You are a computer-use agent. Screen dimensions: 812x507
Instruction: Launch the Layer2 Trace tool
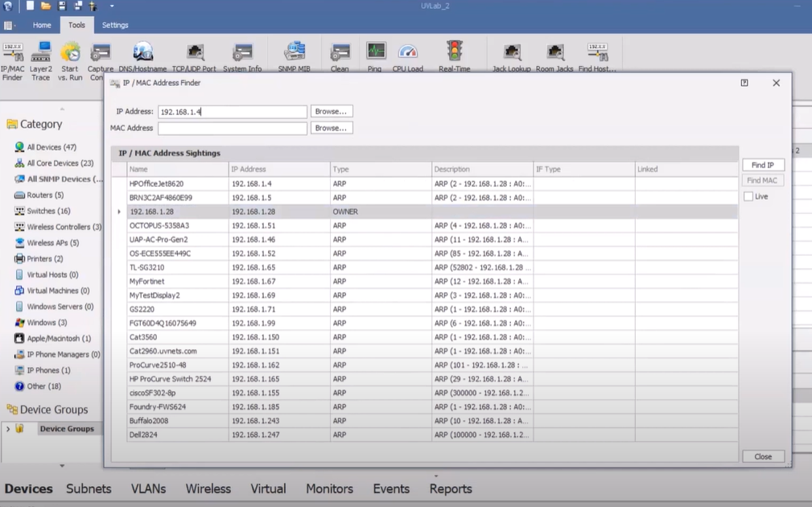[x=40, y=61]
